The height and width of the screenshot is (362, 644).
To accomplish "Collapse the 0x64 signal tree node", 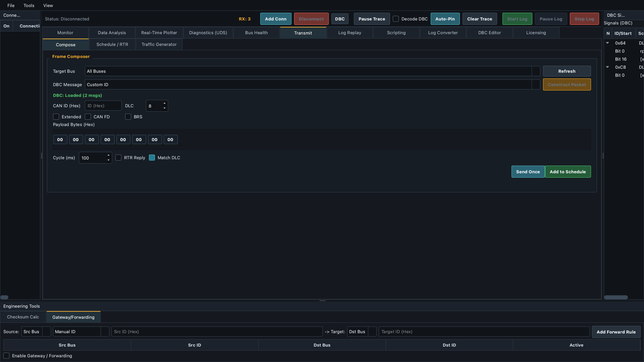I will pyautogui.click(x=608, y=43).
